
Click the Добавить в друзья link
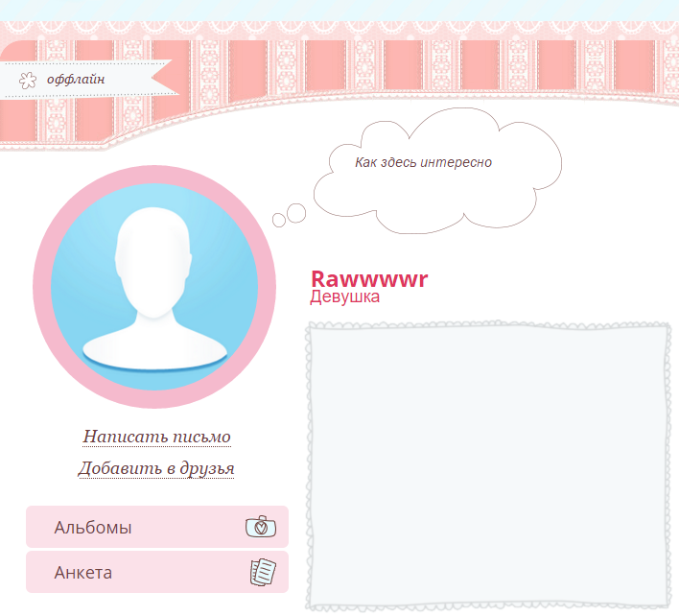point(156,468)
